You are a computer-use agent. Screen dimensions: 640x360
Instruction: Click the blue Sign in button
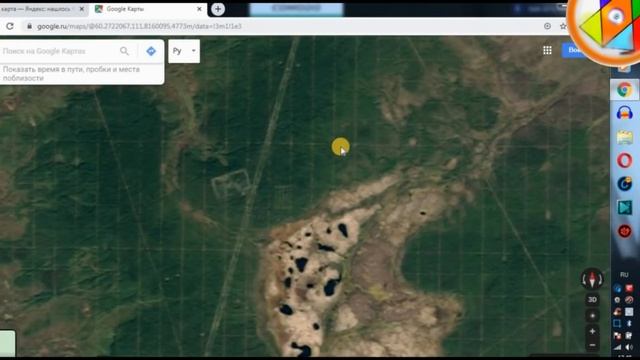click(x=574, y=50)
